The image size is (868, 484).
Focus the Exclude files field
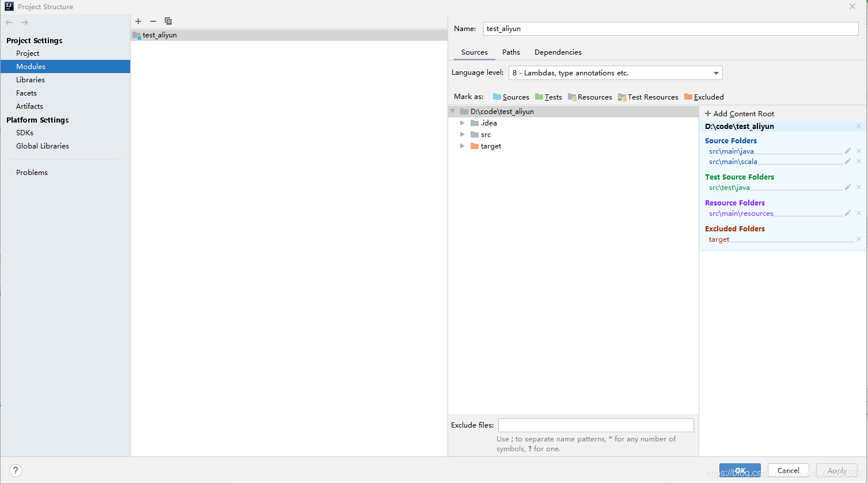pos(596,425)
